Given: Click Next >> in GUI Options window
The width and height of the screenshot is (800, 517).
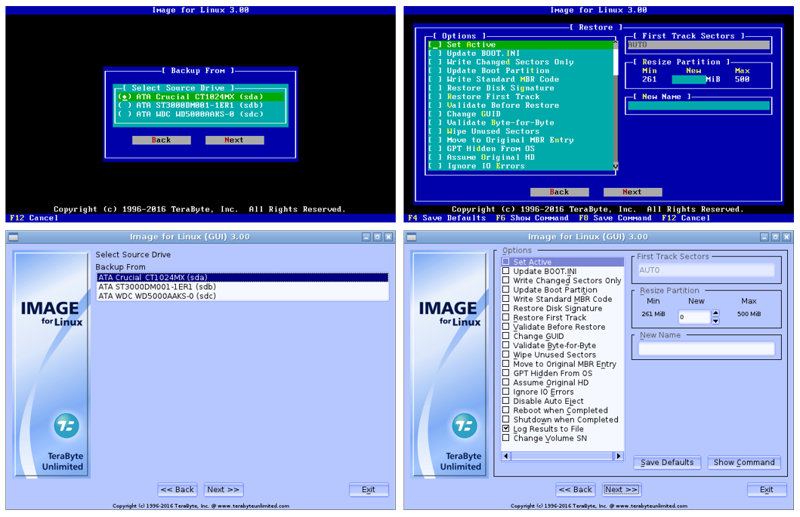Looking at the screenshot, I should pyautogui.click(x=621, y=489).
